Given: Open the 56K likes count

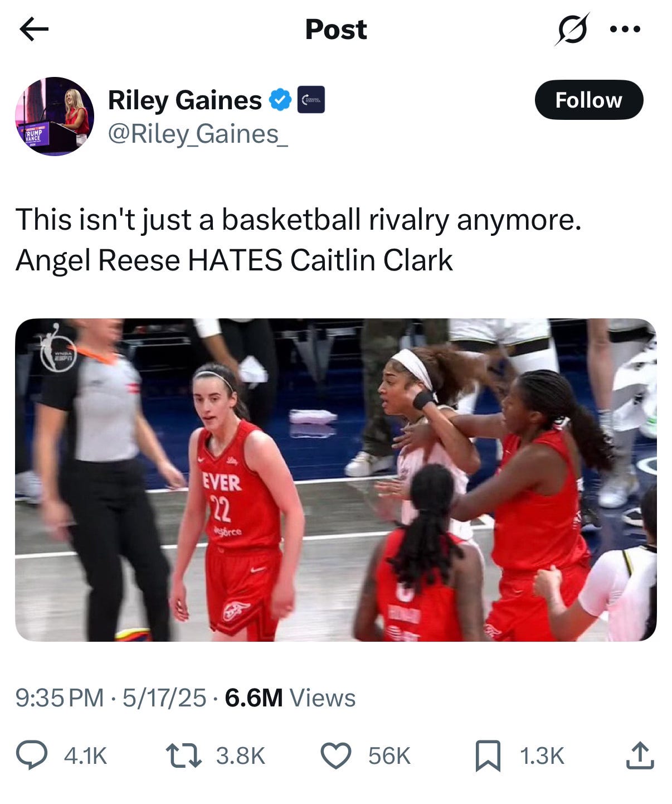Looking at the screenshot, I should [389, 756].
